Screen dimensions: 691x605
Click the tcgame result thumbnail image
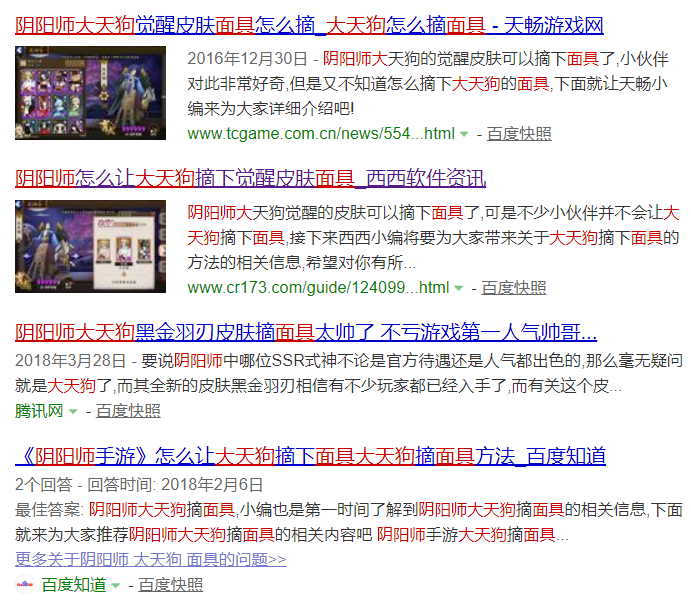point(90,93)
